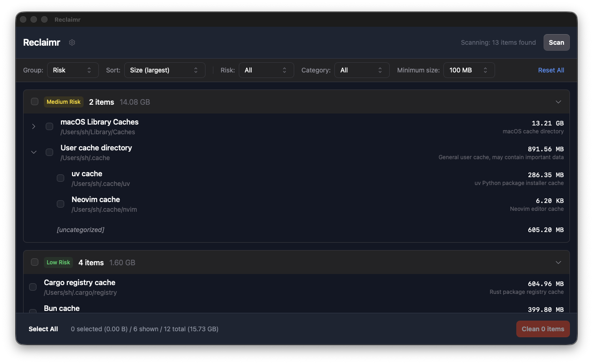Click the Scan button
593x364 pixels.
pos(556,42)
